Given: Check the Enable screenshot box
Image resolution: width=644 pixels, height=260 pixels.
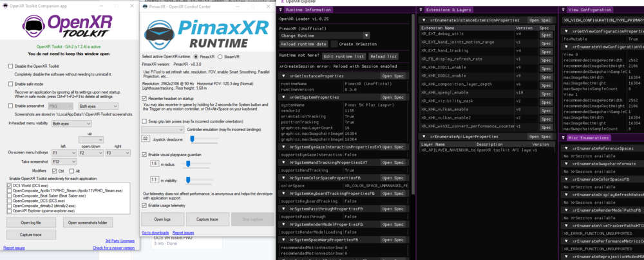Looking at the screenshot, I should pyautogui.click(x=10, y=106).
